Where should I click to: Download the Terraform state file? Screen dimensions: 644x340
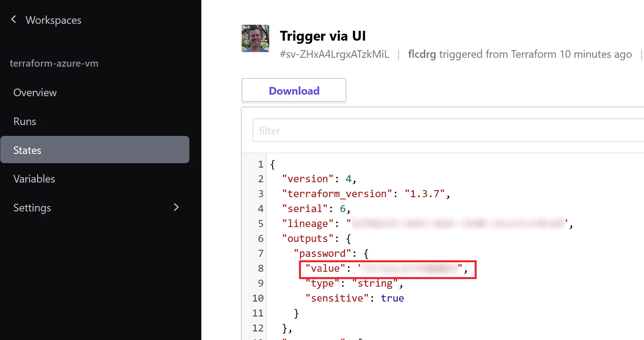[294, 90]
